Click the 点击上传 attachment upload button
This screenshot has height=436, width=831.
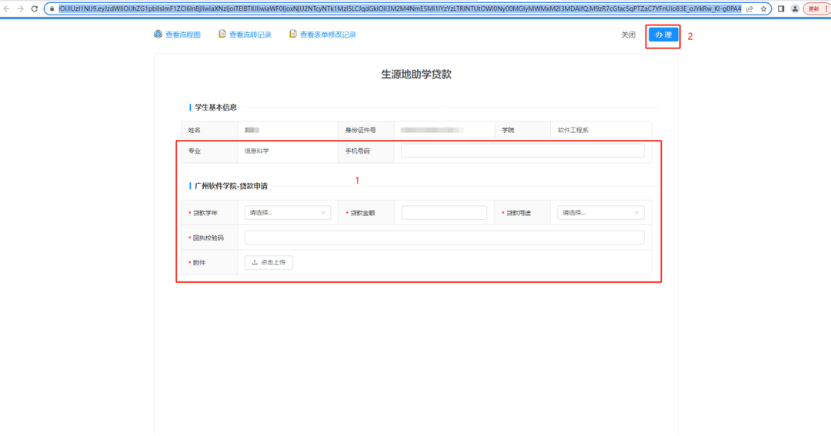coord(269,262)
